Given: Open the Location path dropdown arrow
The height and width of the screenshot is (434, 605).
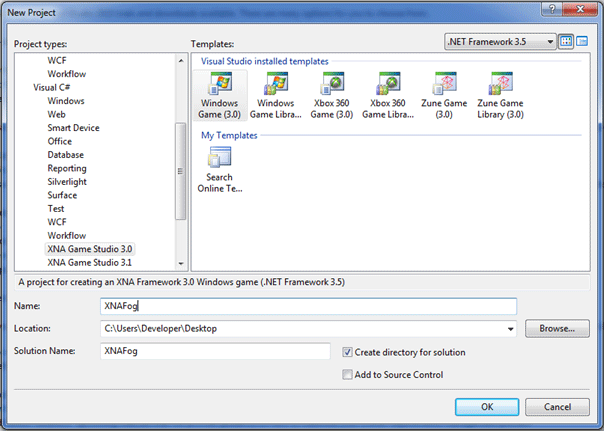Looking at the screenshot, I should (510, 329).
